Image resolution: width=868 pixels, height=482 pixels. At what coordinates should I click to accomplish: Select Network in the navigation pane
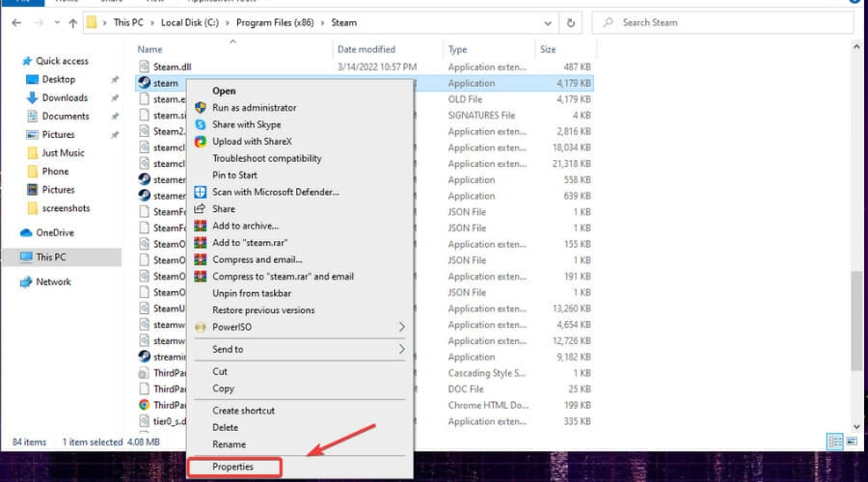[x=53, y=281]
